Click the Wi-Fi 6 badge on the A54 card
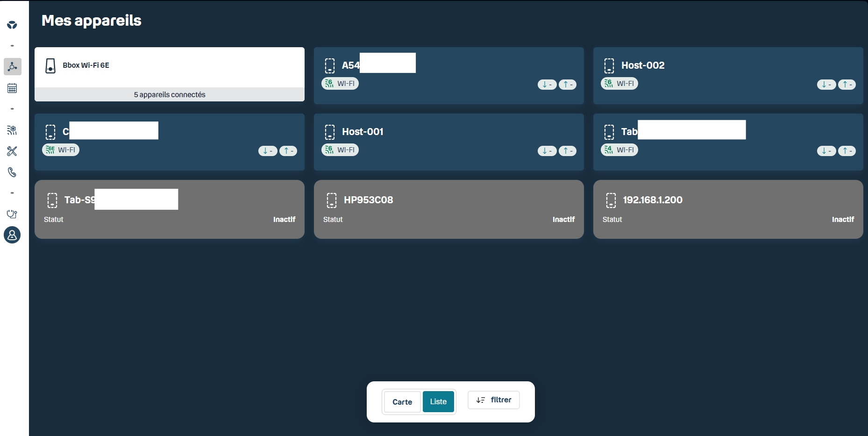This screenshot has width=868, height=436. tap(340, 84)
